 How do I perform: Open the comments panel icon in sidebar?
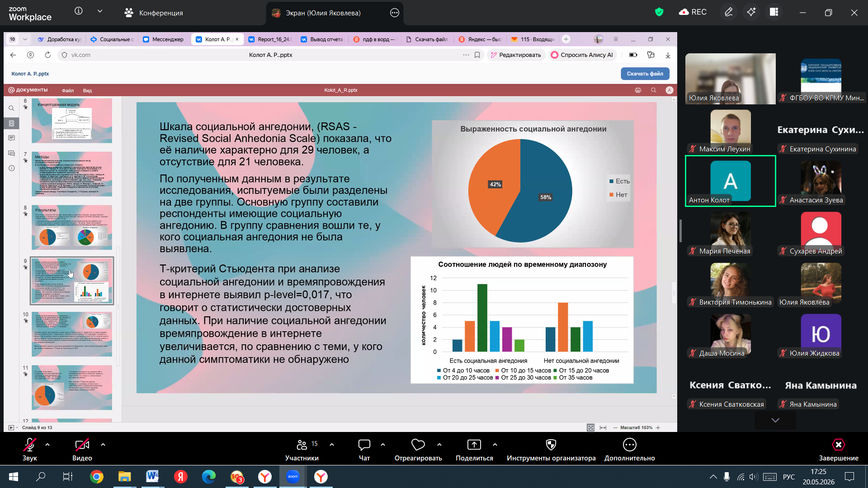[x=11, y=138]
